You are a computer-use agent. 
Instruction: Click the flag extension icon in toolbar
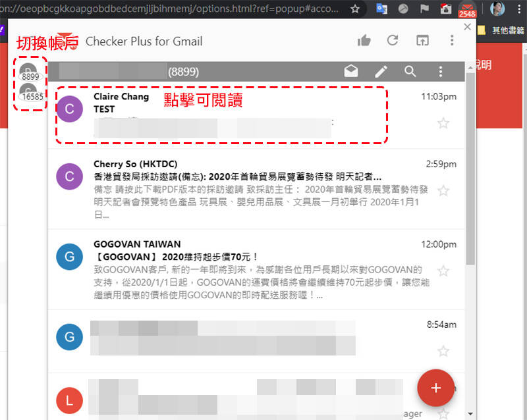[424, 9]
